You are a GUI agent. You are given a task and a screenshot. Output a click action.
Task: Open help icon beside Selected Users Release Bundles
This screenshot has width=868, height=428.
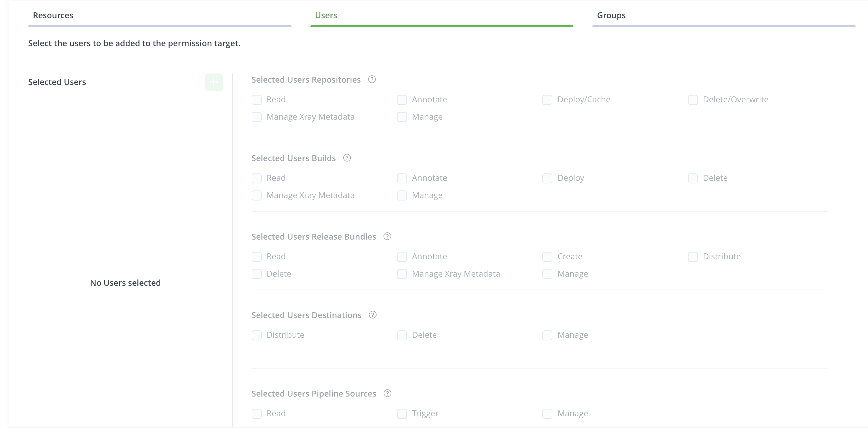point(387,236)
